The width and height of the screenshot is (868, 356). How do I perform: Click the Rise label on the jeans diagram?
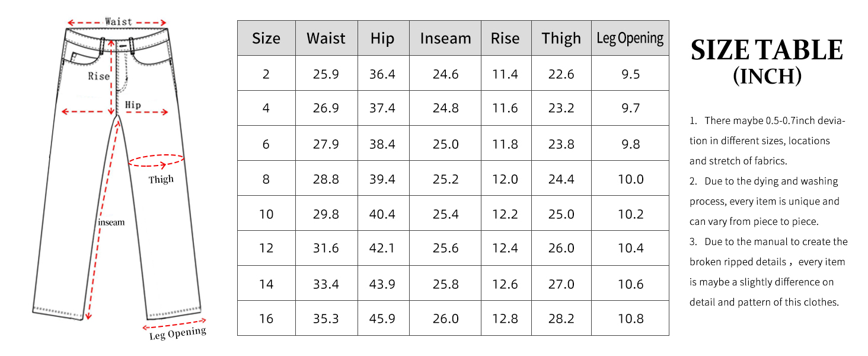click(x=98, y=76)
